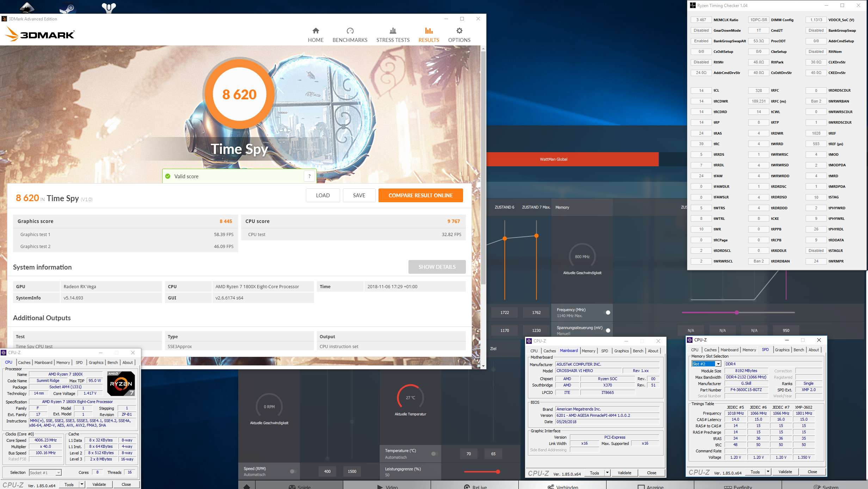Toggle the Temperature (°C) automatic switch
The width and height of the screenshot is (868, 489).
(x=435, y=454)
